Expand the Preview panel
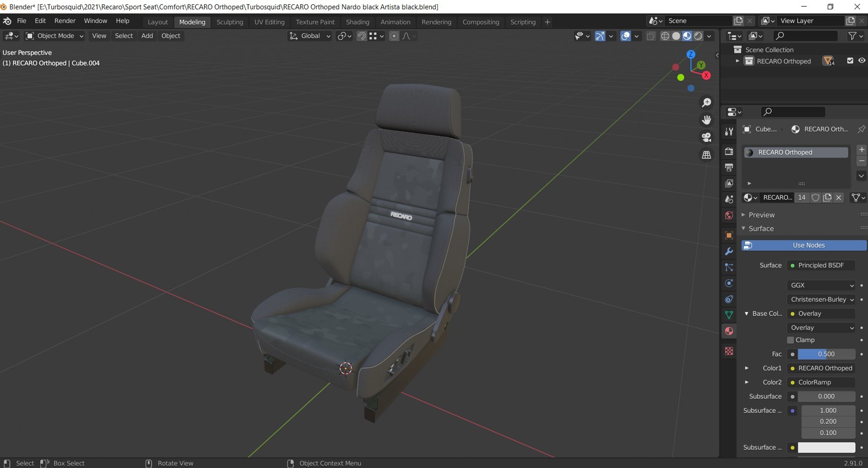Image resolution: width=868 pixels, height=468 pixels. (761, 215)
